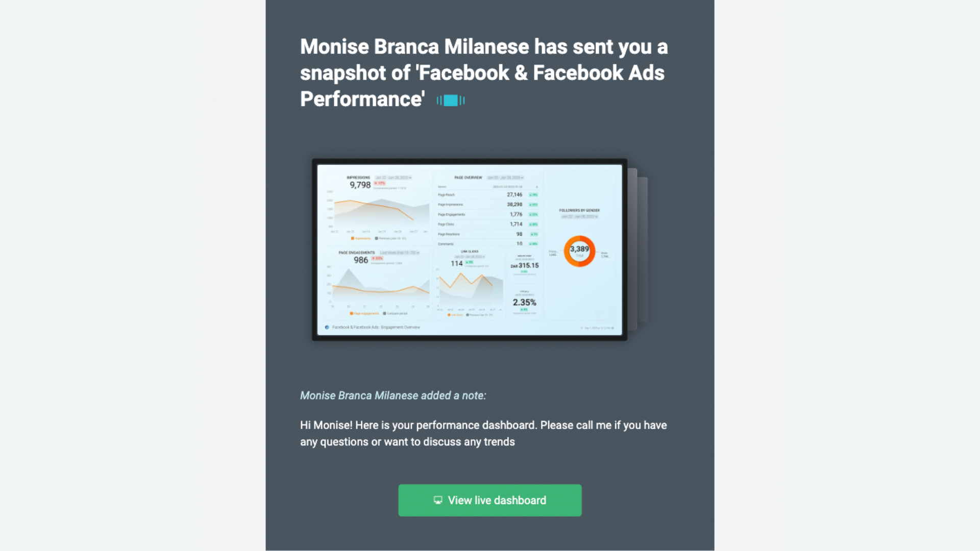Click the Databox logo in the dashboard footer

click(327, 327)
